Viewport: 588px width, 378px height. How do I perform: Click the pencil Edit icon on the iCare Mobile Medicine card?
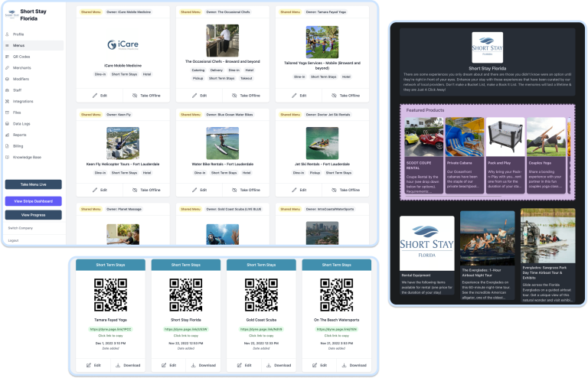pyautogui.click(x=95, y=96)
